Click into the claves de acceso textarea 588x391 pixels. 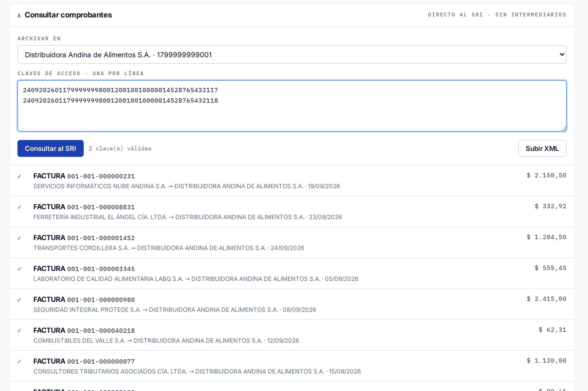(x=292, y=106)
